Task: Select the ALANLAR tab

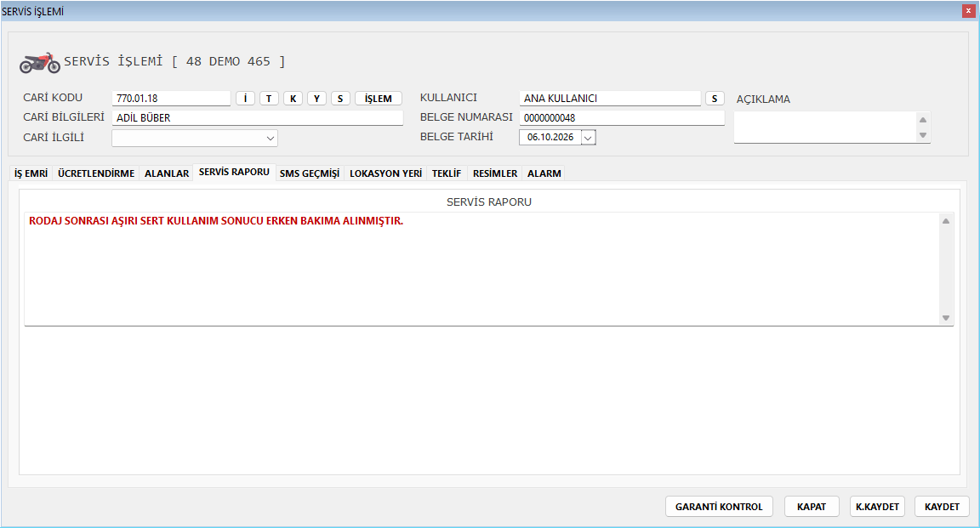Action: pyautogui.click(x=167, y=173)
